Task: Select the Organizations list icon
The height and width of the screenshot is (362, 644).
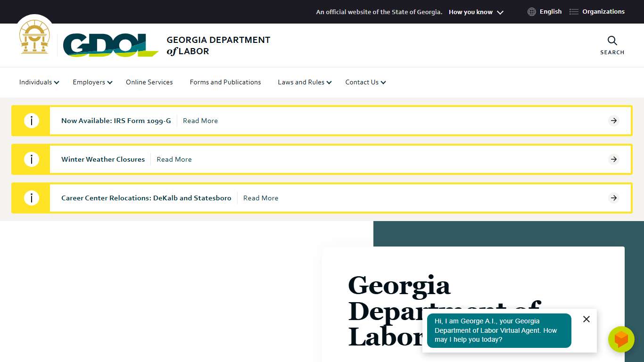Action: [x=574, y=11]
